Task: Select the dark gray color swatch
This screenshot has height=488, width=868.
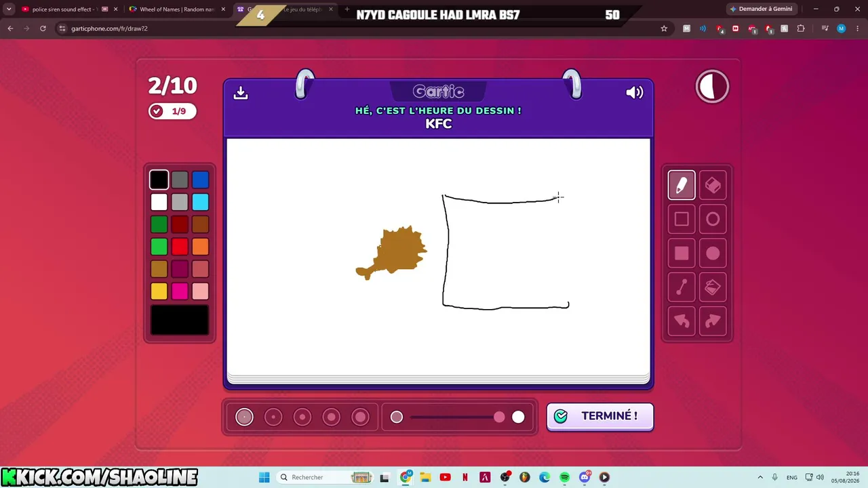Action: point(180,180)
